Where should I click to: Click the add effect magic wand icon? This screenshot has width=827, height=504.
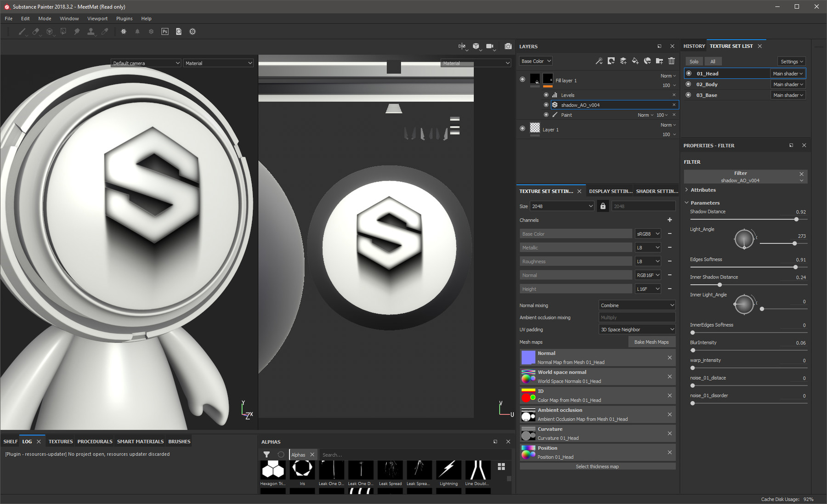599,61
